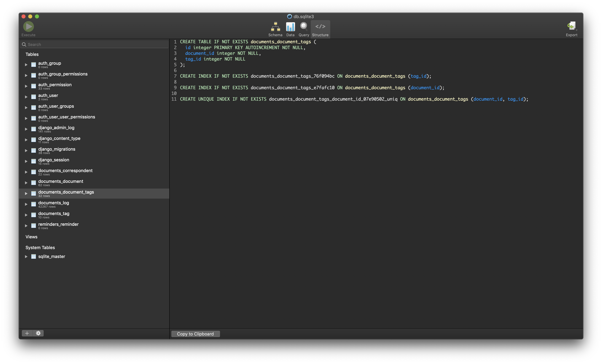Select the Structure view tab
This screenshot has width=602, height=364.
click(x=320, y=29)
